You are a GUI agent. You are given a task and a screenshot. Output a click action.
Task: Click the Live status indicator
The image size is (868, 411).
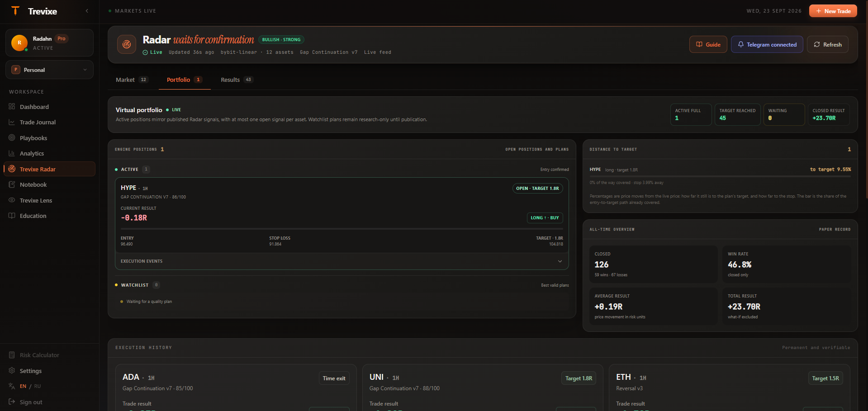pyautogui.click(x=152, y=52)
